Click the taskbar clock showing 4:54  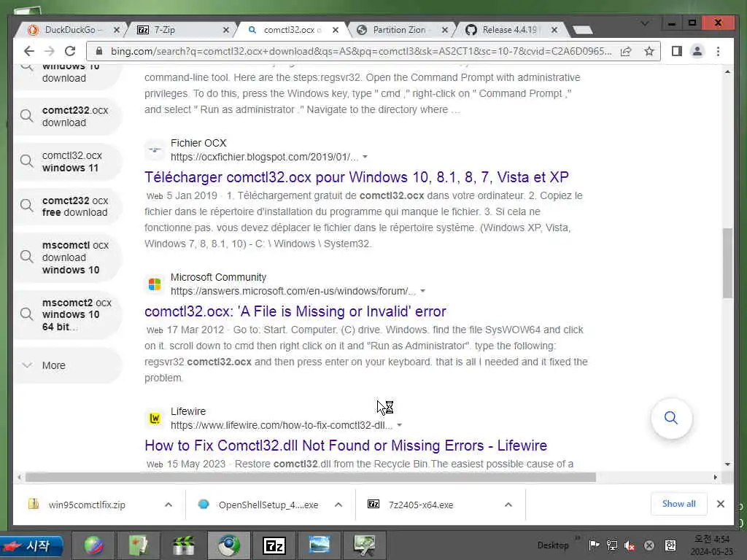click(x=712, y=545)
